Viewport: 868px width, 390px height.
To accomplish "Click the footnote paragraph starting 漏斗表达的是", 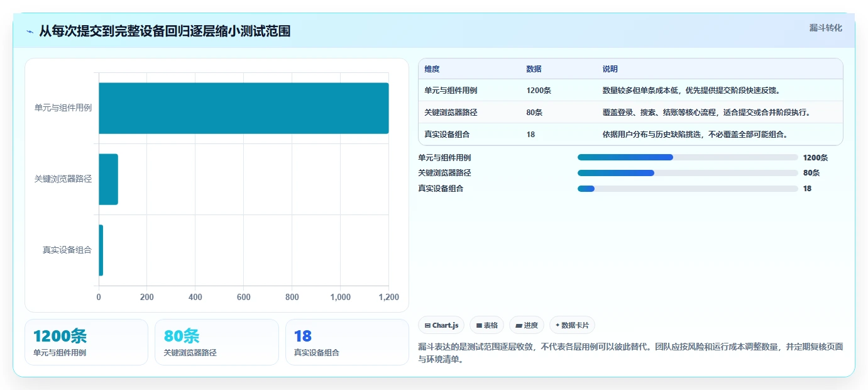I will (x=630, y=354).
